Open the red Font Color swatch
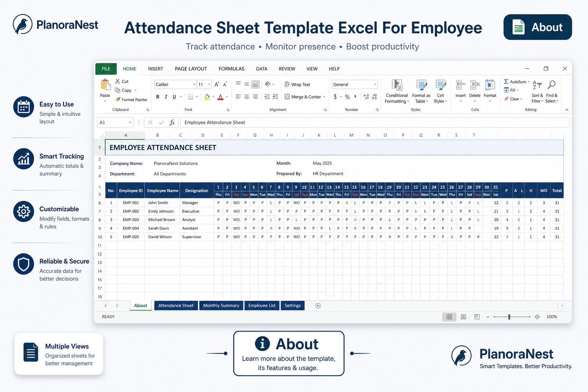The width and height of the screenshot is (588, 392). [220, 97]
